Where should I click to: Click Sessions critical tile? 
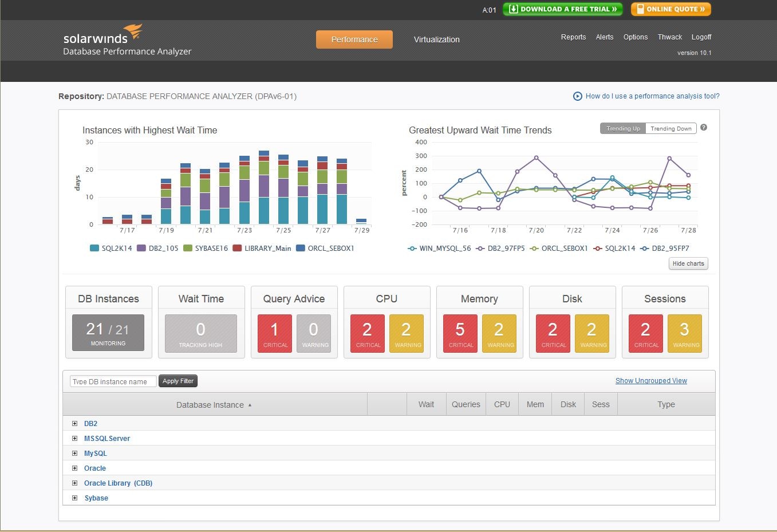coord(646,333)
